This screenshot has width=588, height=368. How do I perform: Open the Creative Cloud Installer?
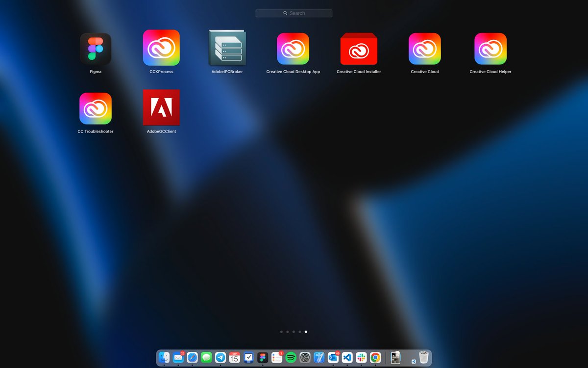[358, 49]
